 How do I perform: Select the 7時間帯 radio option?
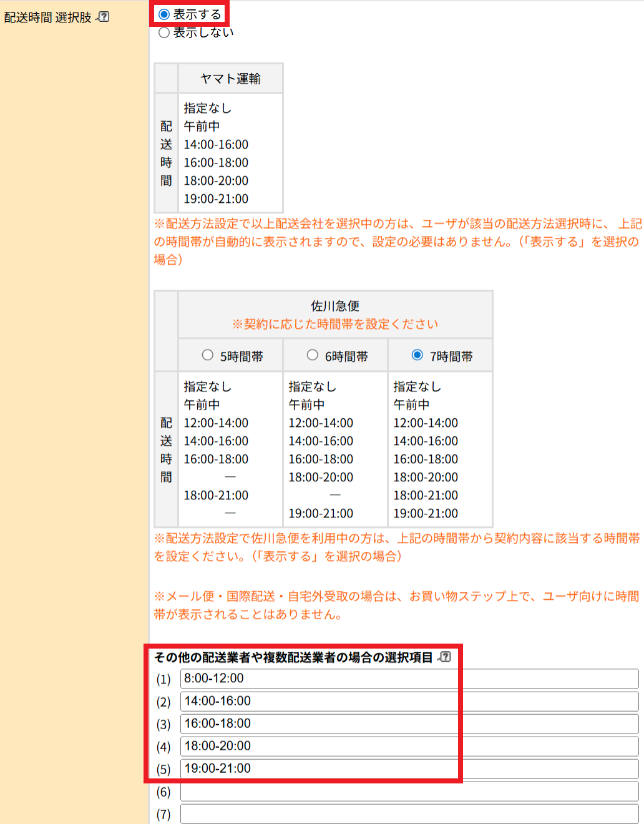[x=417, y=355]
